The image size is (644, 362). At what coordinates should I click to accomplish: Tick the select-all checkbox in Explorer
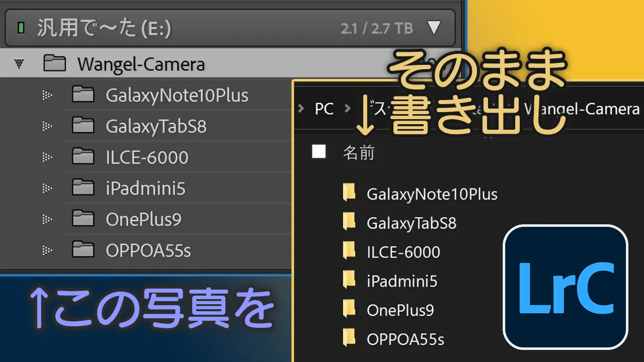coord(319,151)
